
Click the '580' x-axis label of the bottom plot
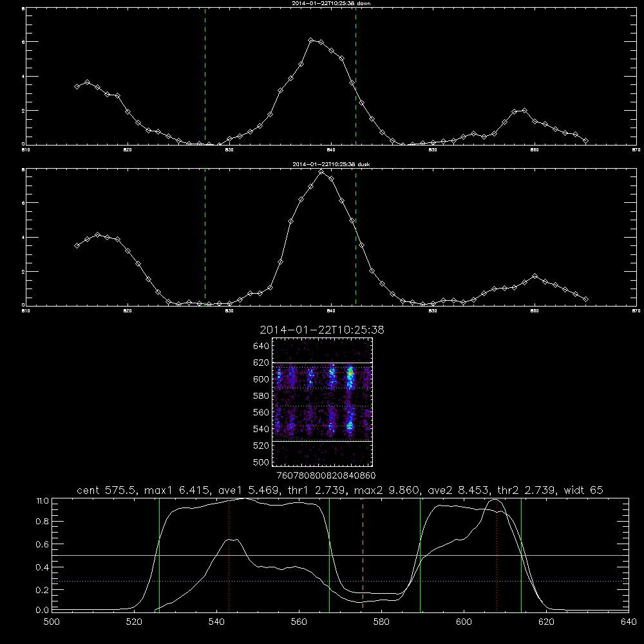[381, 622]
